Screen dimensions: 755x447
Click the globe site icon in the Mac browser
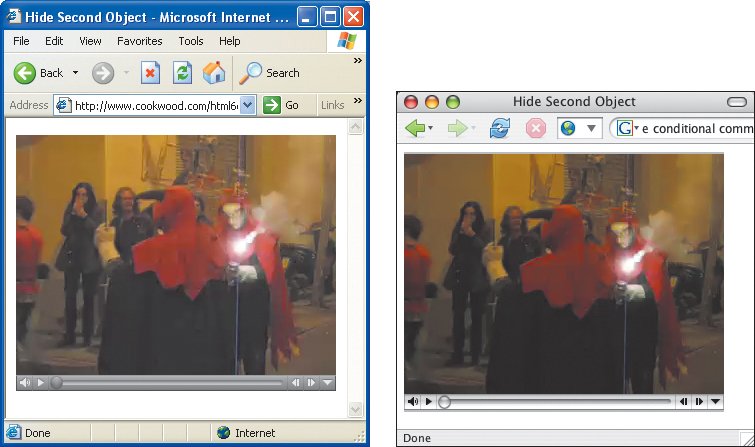pyautogui.click(x=568, y=128)
